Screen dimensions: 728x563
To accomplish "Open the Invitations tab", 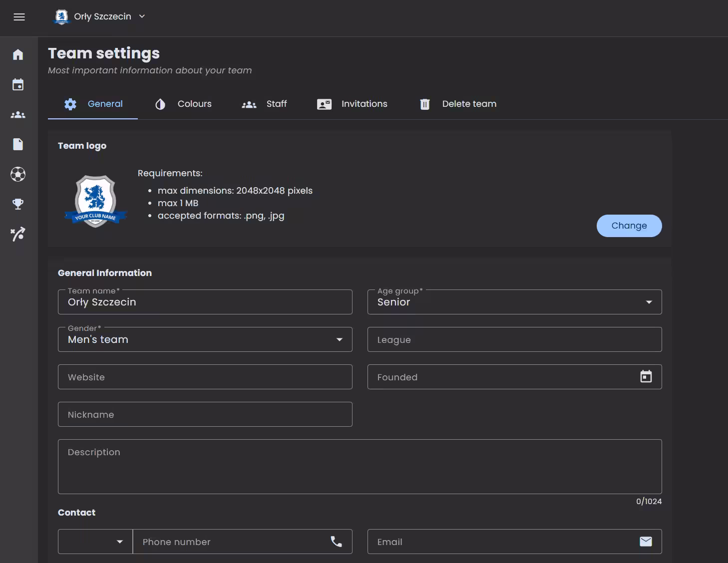I will click(x=353, y=104).
